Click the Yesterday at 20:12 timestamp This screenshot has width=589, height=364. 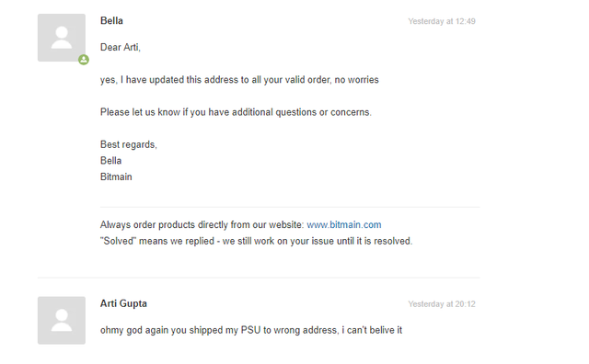(x=442, y=304)
